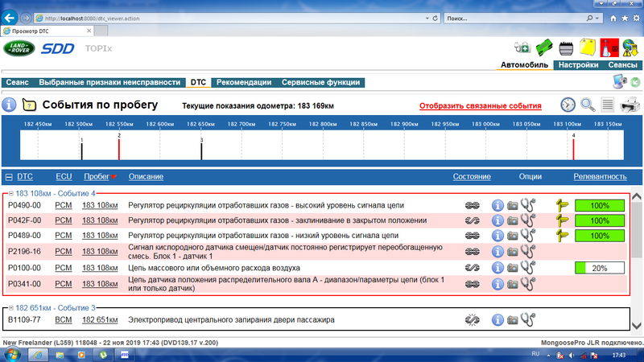Image resolution: width=644 pixels, height=362 pixels.
Task: Select black timeline marker 3
Action: [201, 151]
